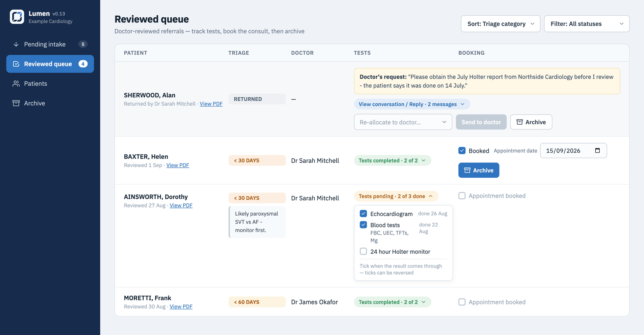Viewport: 644px width, 335px height.
Task: Click the reviewed queue count badge 4
Action: (83, 64)
